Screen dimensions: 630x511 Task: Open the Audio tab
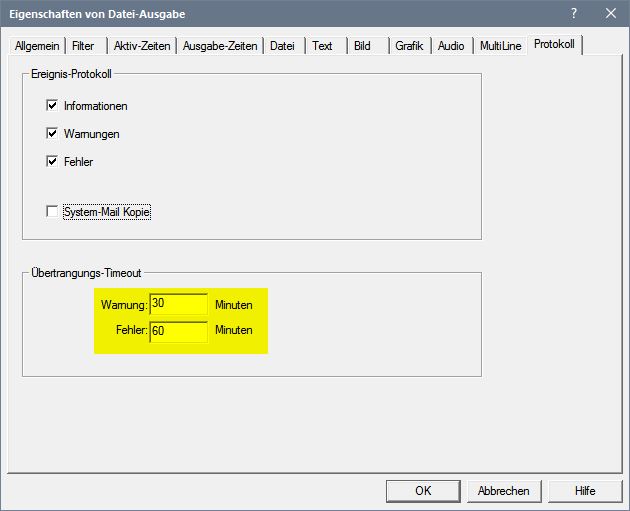tap(451, 46)
